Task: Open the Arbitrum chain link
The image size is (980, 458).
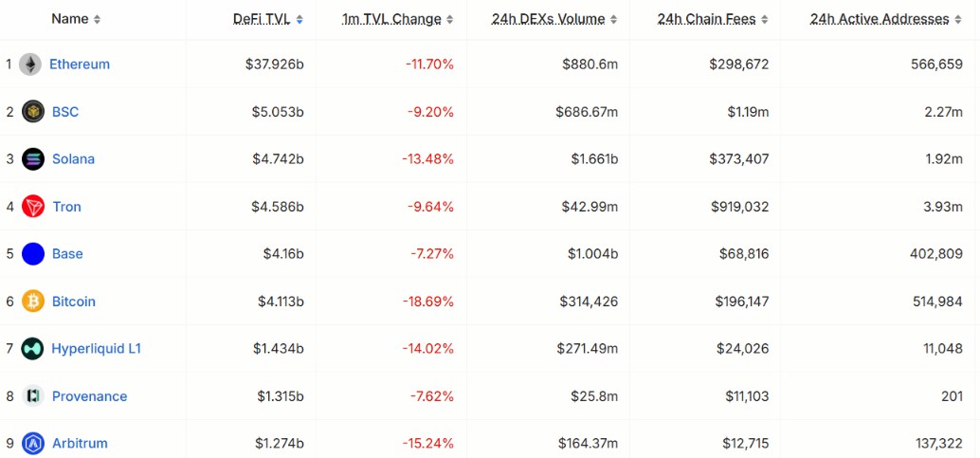Action: coord(80,443)
